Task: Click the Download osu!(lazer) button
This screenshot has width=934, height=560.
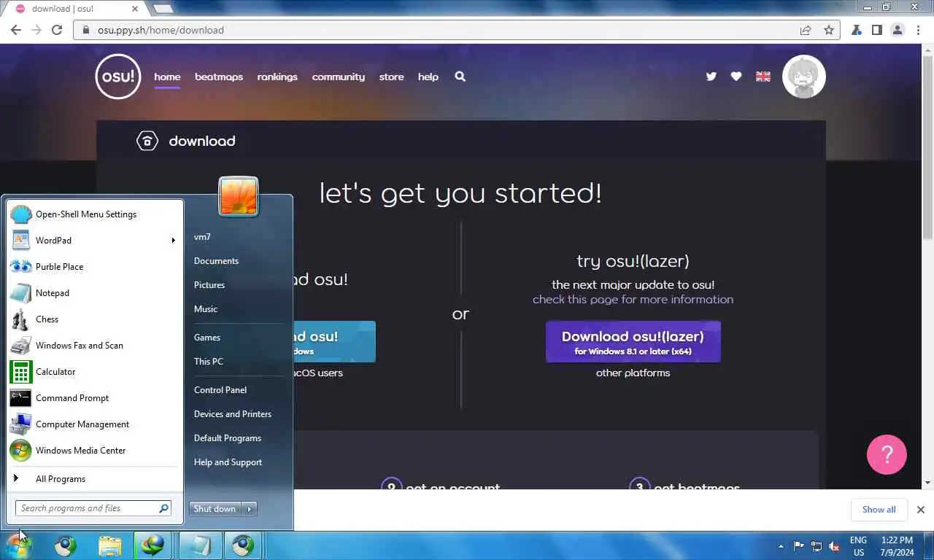Action: point(633,342)
